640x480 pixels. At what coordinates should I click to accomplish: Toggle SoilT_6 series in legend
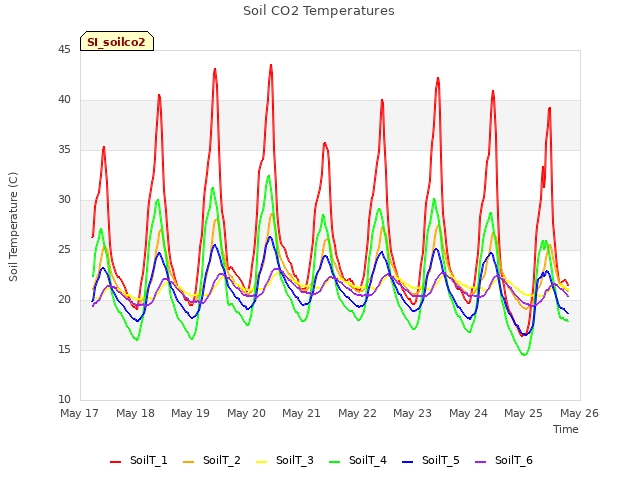point(504,460)
